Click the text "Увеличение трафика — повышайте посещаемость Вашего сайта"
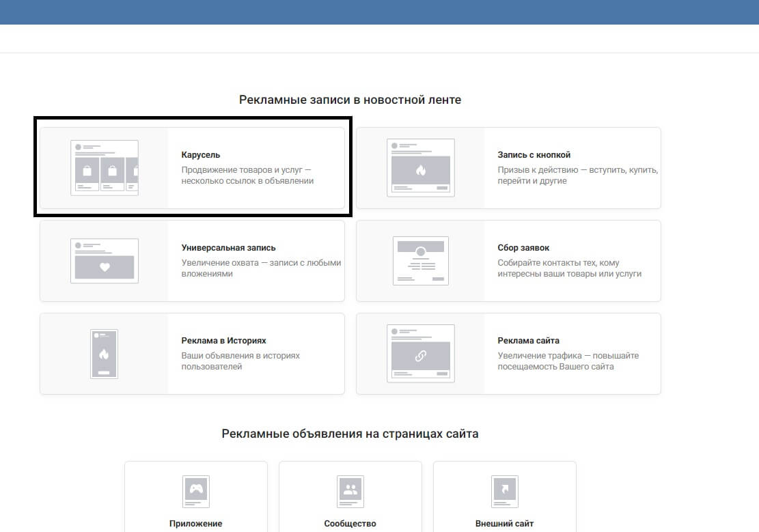 point(568,361)
